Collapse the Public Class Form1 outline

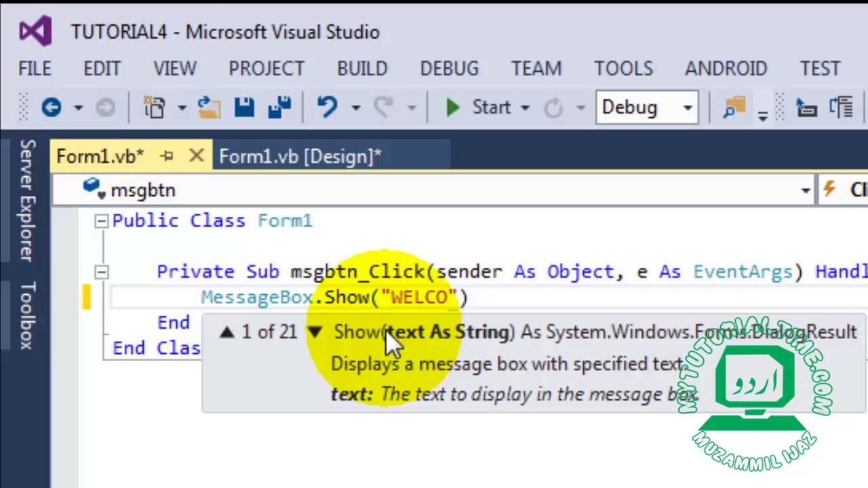coord(101,221)
